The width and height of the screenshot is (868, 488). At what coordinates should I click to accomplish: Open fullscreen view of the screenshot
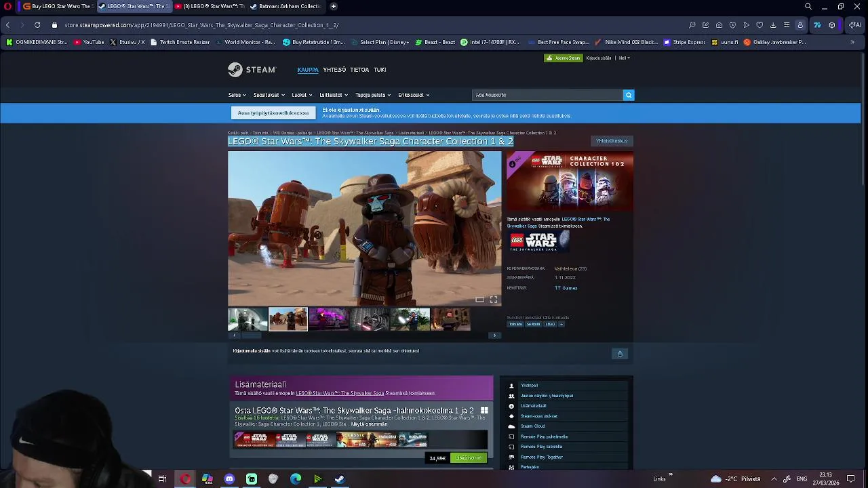click(494, 300)
